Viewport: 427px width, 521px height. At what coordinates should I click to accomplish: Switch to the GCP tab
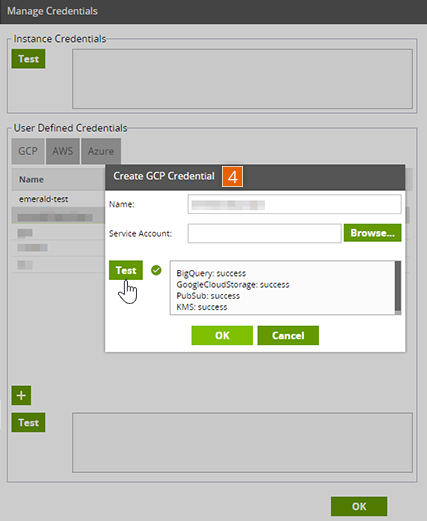click(28, 151)
